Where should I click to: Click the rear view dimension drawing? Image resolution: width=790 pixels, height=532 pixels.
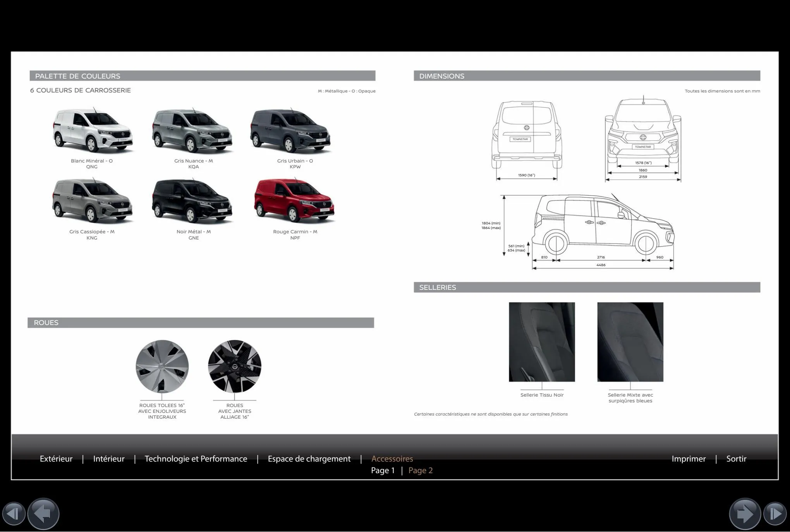[527, 140]
